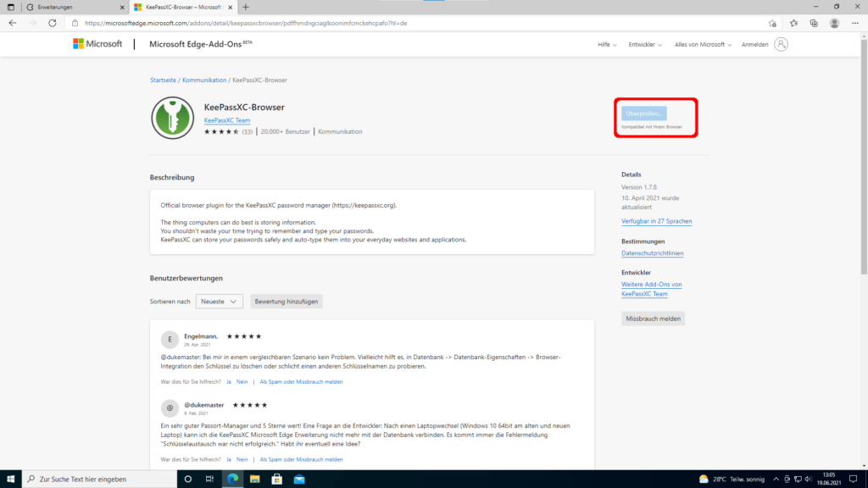Screen dimensions: 868x488
Task: Click the 20,000+ Benutzer text
Action: (x=285, y=131)
